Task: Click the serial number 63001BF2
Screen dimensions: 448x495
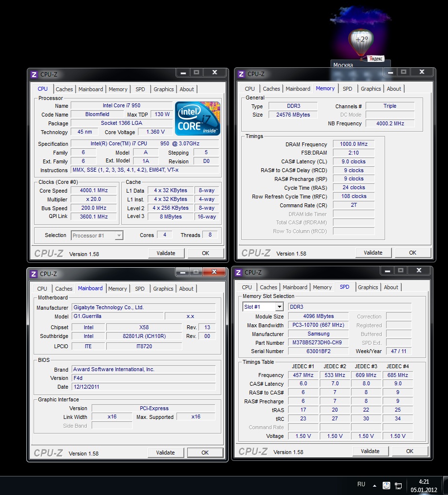Action: (x=318, y=351)
